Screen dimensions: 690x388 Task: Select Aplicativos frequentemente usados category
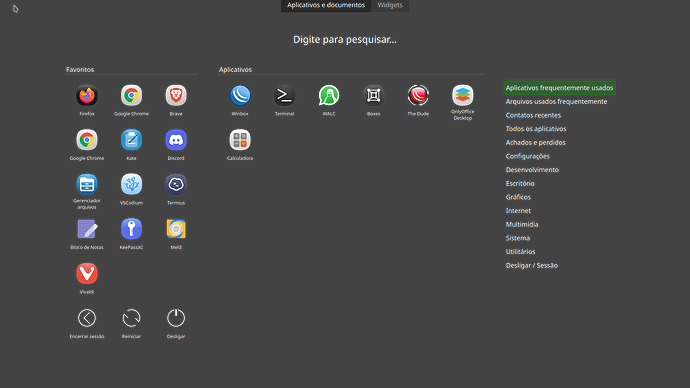[x=559, y=88]
